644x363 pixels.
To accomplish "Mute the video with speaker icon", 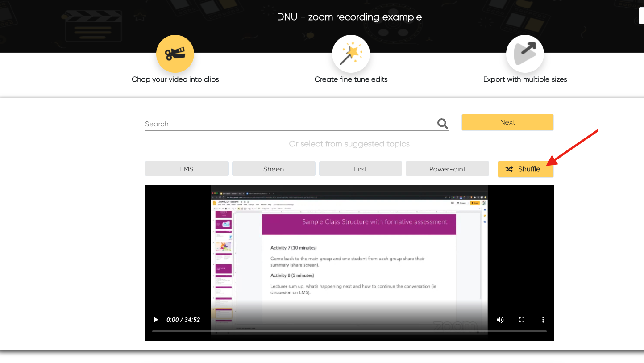I will (x=500, y=320).
